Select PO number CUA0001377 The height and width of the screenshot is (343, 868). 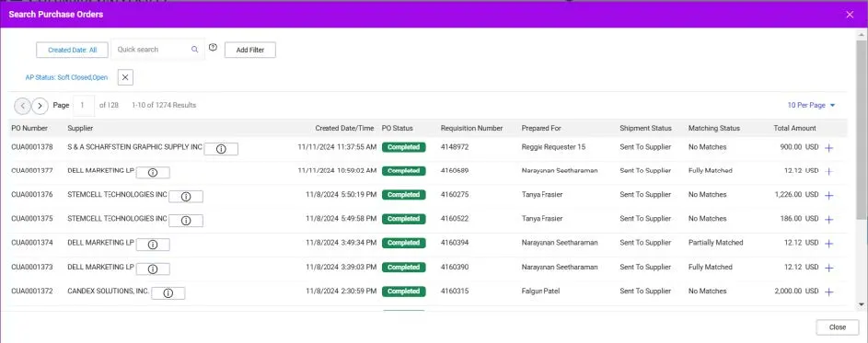(x=32, y=171)
